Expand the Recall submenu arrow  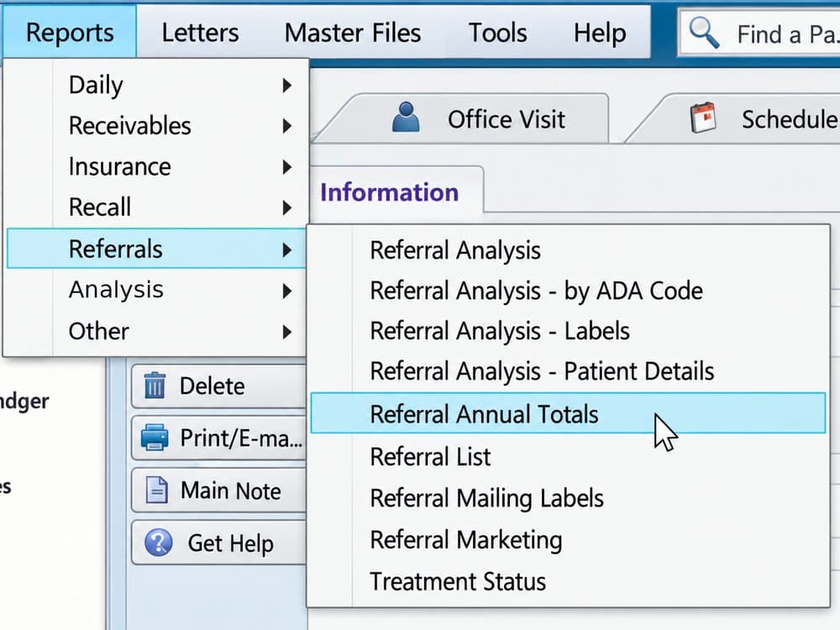(287, 207)
